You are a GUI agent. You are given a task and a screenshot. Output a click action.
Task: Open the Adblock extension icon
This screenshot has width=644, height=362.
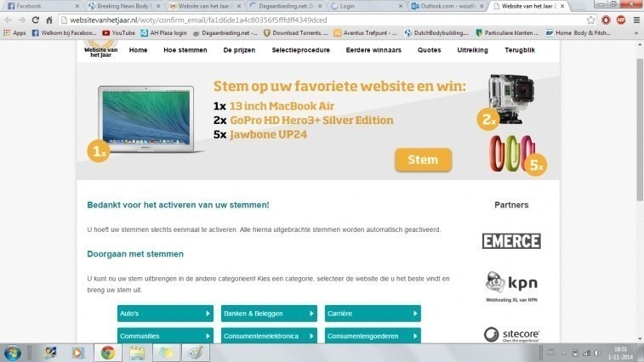(x=621, y=20)
